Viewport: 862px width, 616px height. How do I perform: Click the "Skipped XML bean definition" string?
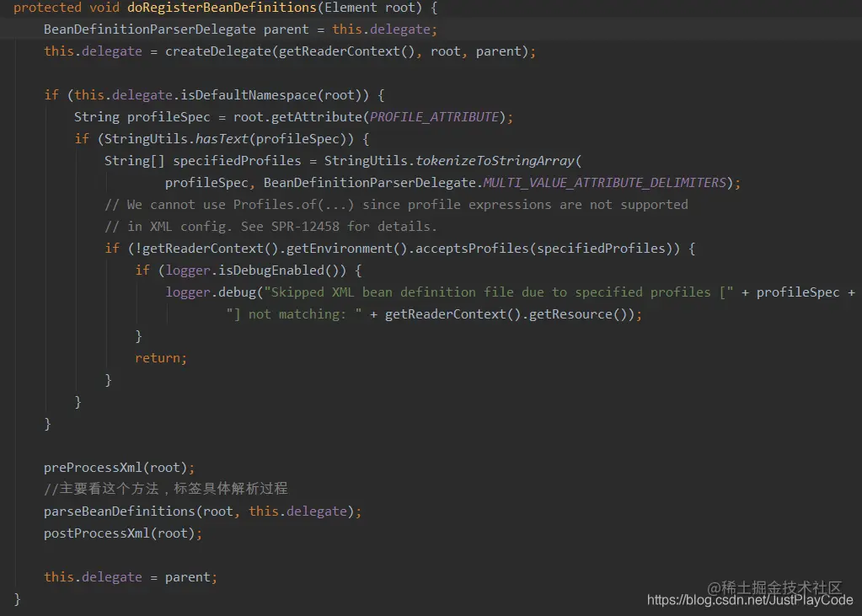pos(499,292)
